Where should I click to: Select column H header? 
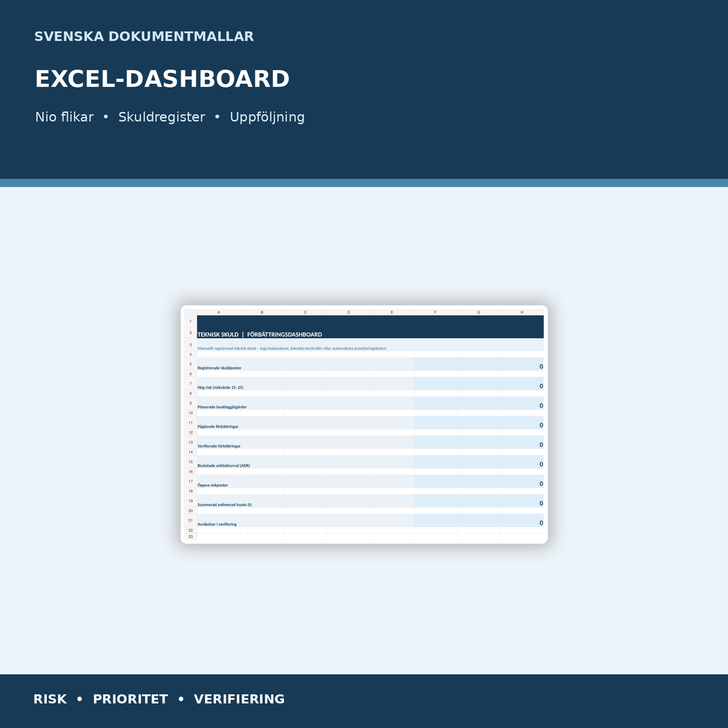pos(522,312)
